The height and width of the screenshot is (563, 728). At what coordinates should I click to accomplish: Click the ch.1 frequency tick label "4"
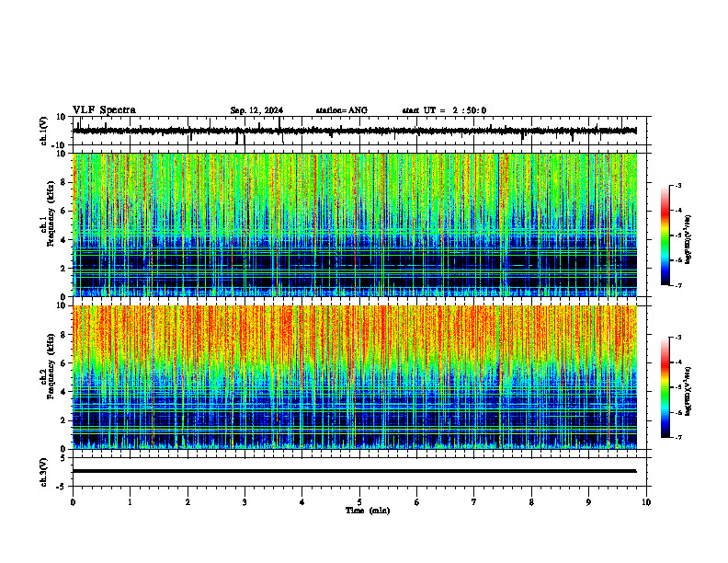(64, 240)
